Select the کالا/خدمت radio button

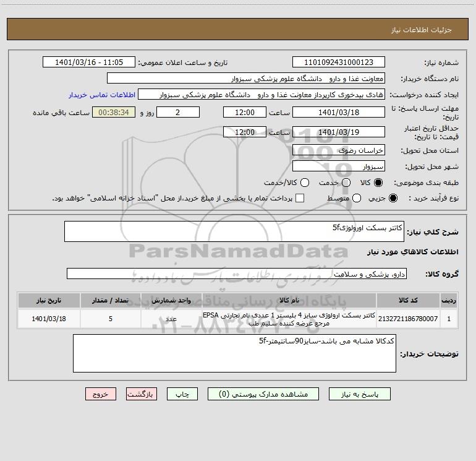305,183
